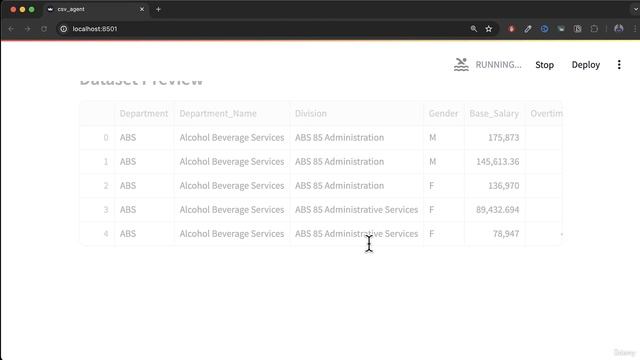Click the blue circular extension icon

pos(544,29)
